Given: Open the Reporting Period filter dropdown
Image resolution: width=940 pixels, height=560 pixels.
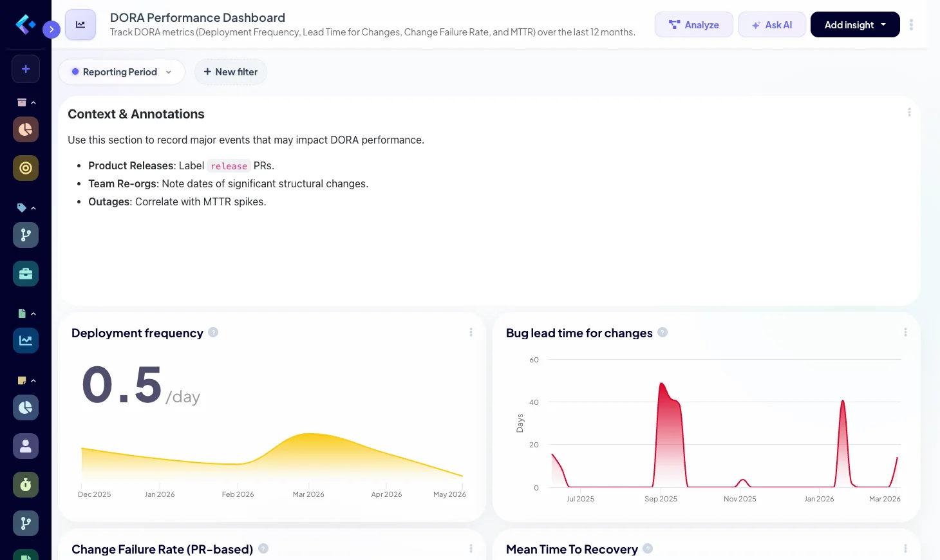Looking at the screenshot, I should (121, 72).
